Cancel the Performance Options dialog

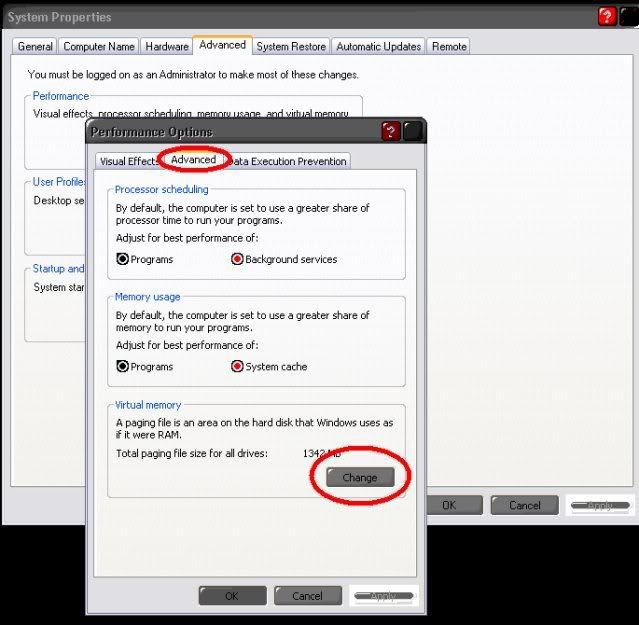(307, 596)
